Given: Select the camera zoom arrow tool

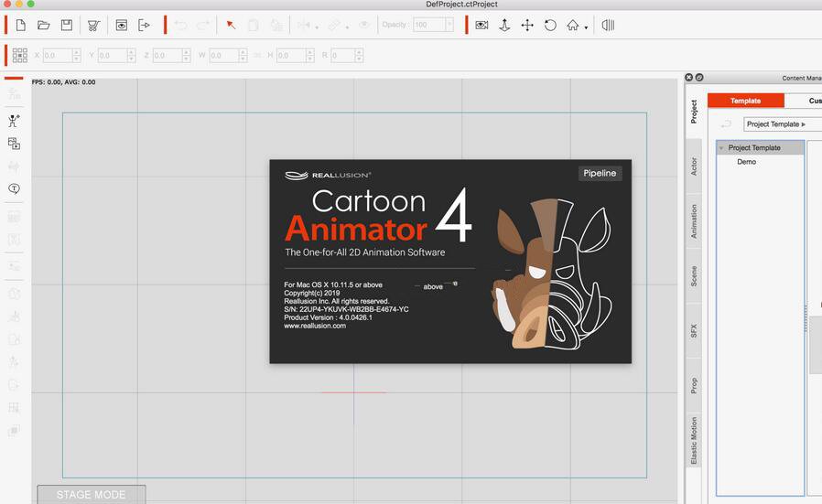Looking at the screenshot, I should [504, 25].
